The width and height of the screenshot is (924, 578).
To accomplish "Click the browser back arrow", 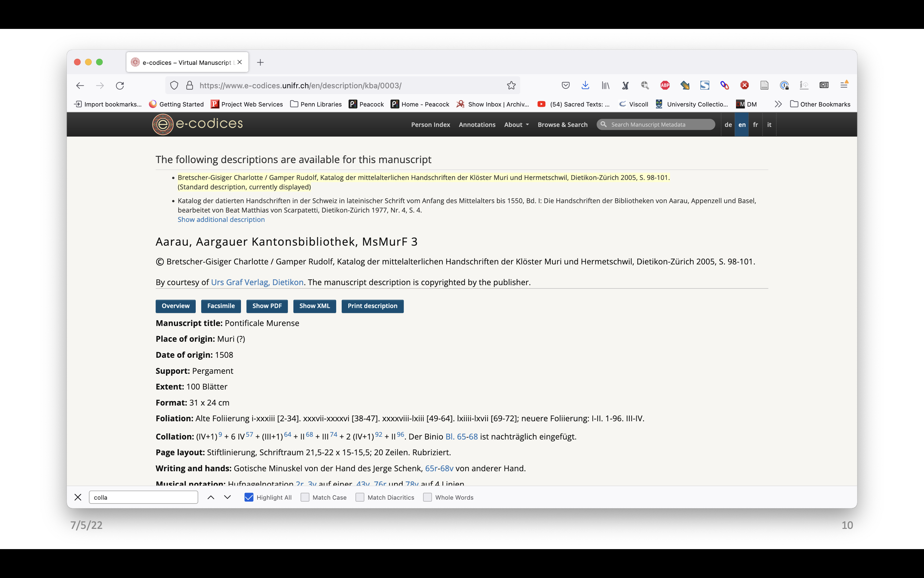I will (x=80, y=86).
